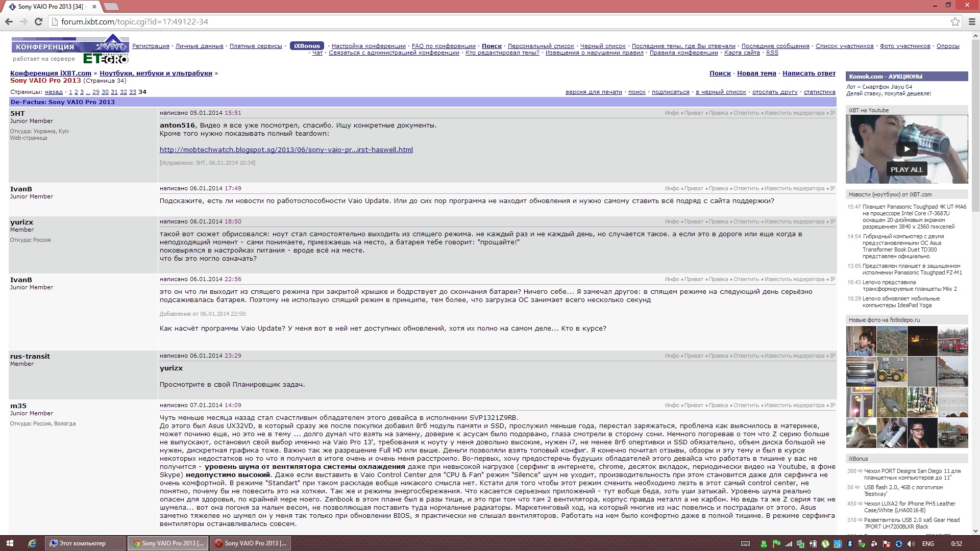980x551 pixels.
Task: Open the RSS link
Action: click(772, 53)
